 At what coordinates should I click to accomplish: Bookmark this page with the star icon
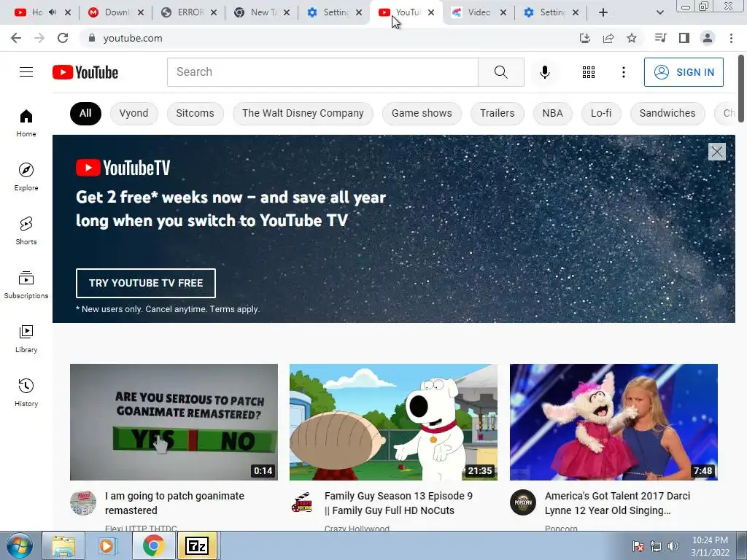coord(631,38)
